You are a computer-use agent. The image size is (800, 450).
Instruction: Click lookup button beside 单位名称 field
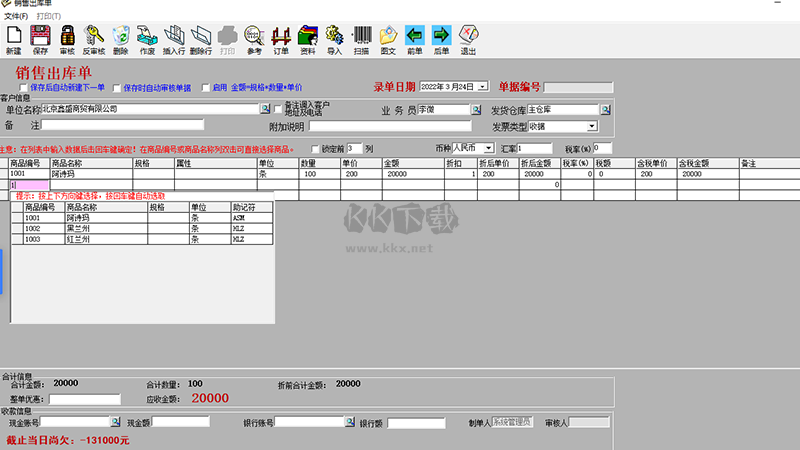pos(266,108)
